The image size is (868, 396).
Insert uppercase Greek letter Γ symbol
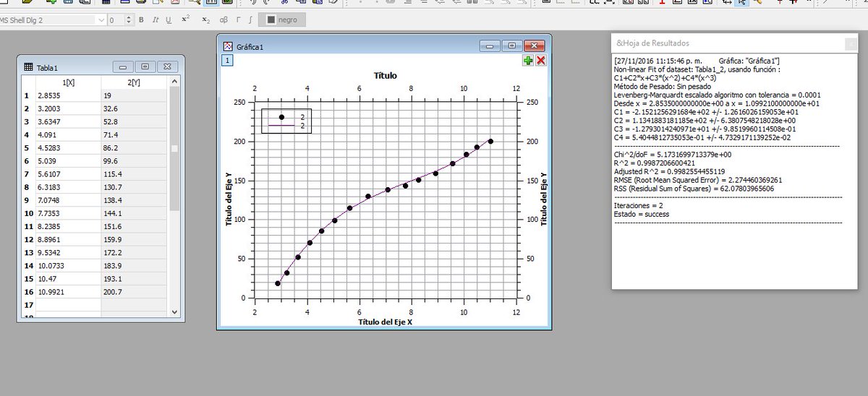point(239,20)
